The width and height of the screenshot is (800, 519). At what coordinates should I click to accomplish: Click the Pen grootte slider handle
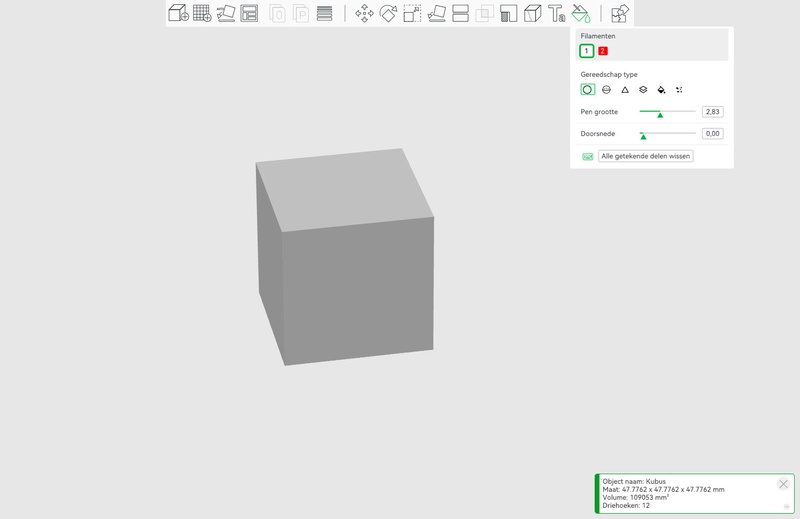point(660,114)
